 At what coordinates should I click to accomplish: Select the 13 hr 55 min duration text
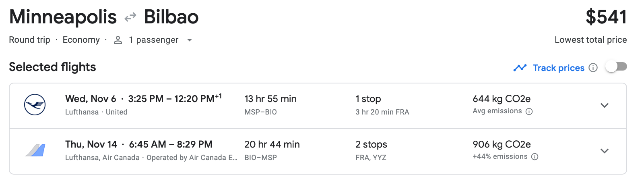(270, 99)
